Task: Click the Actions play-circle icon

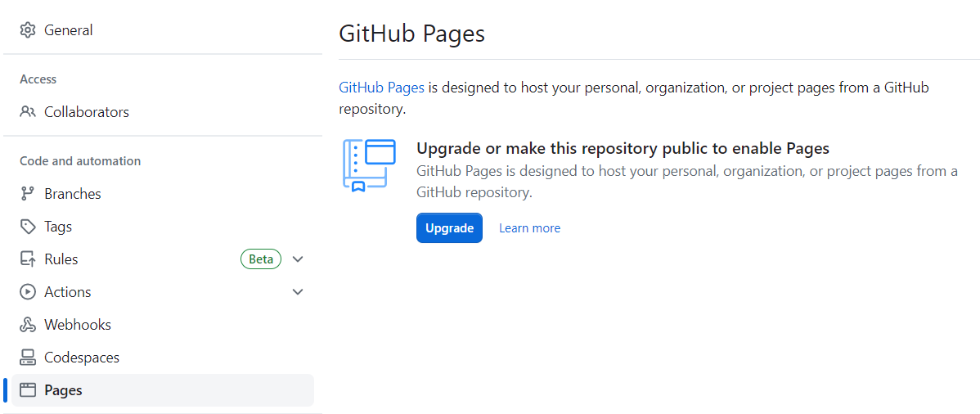Action: [x=28, y=292]
